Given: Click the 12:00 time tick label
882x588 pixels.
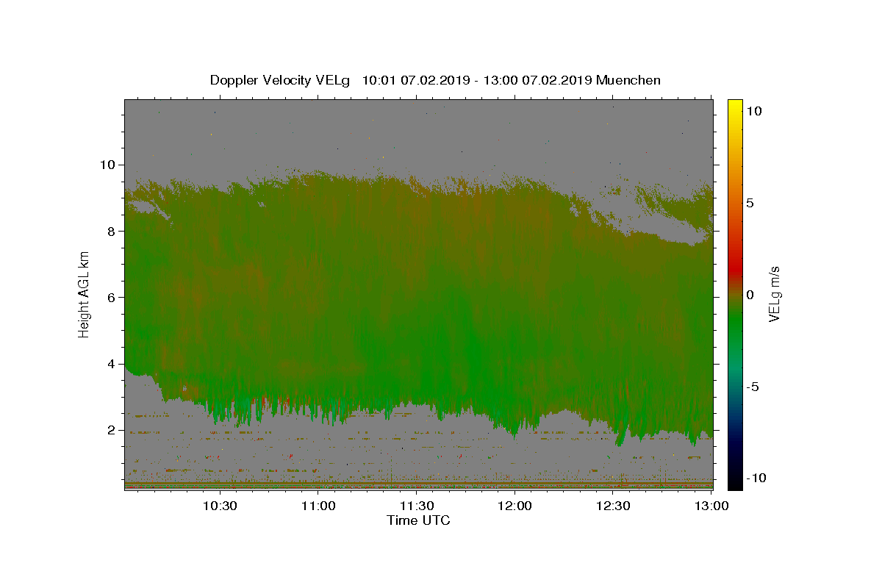Looking at the screenshot, I should pos(515,506).
